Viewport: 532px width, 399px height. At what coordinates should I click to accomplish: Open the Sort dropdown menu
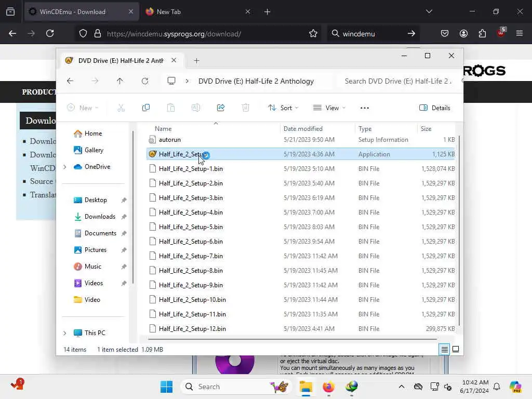tap(283, 108)
